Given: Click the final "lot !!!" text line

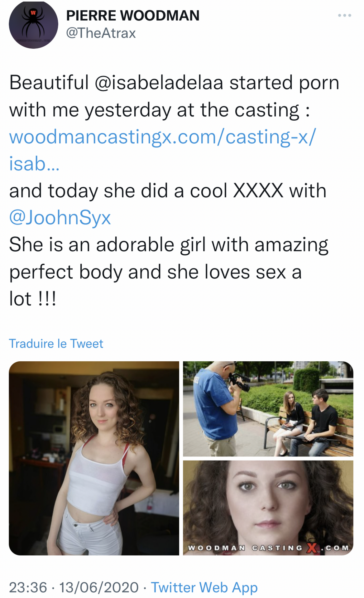Looking at the screenshot, I should click(33, 299).
